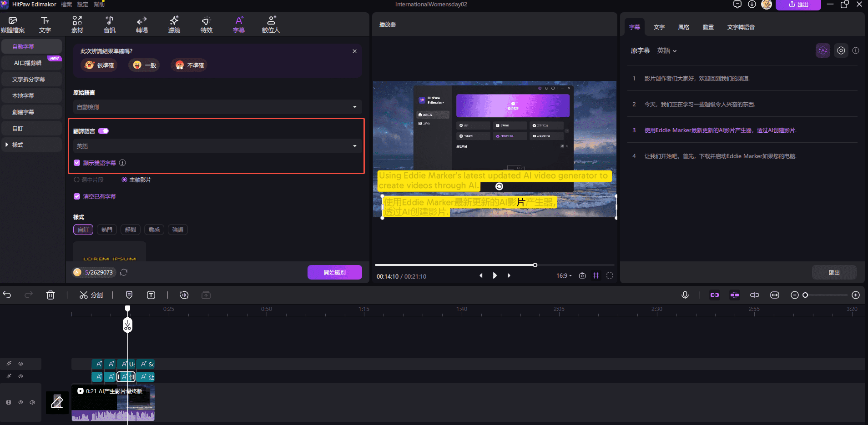
Task: Expand the 英語 translation language dropdown
Action: tap(217, 146)
